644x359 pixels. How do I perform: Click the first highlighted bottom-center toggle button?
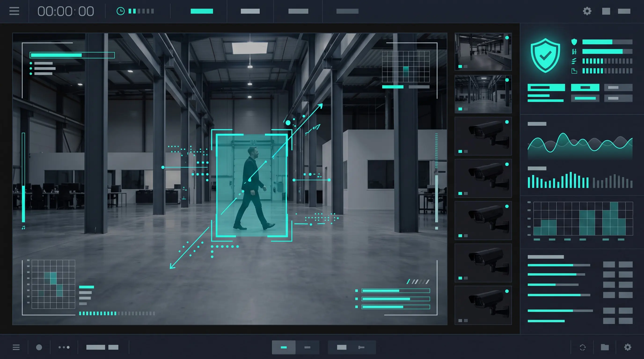point(283,347)
